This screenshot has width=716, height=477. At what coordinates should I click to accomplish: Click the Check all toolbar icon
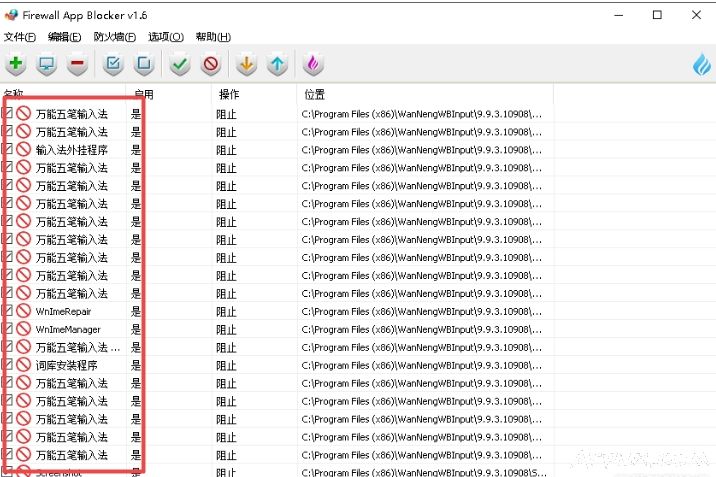[113, 64]
